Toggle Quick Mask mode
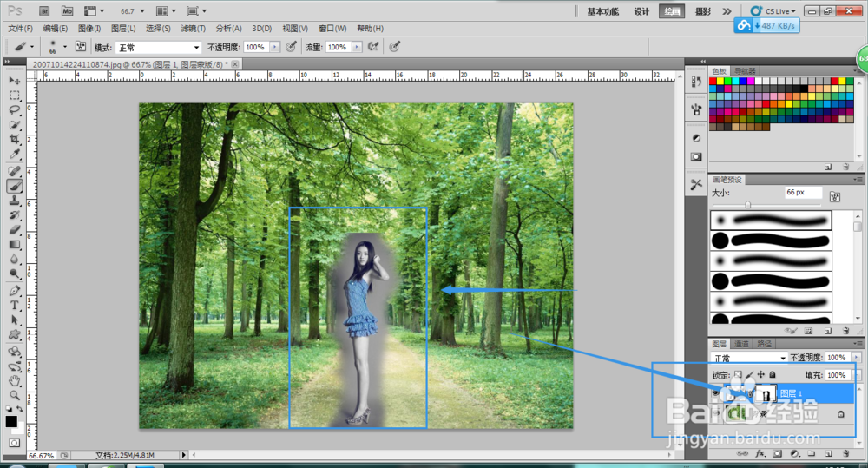Image resolution: width=868 pixels, height=468 pixels. 15,443
